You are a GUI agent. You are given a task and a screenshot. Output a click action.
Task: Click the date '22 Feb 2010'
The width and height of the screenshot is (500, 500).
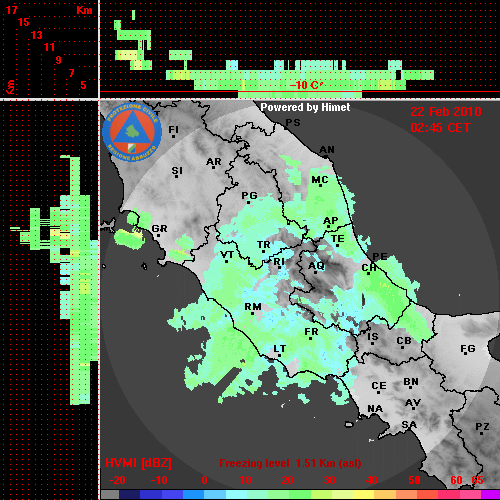446,112
